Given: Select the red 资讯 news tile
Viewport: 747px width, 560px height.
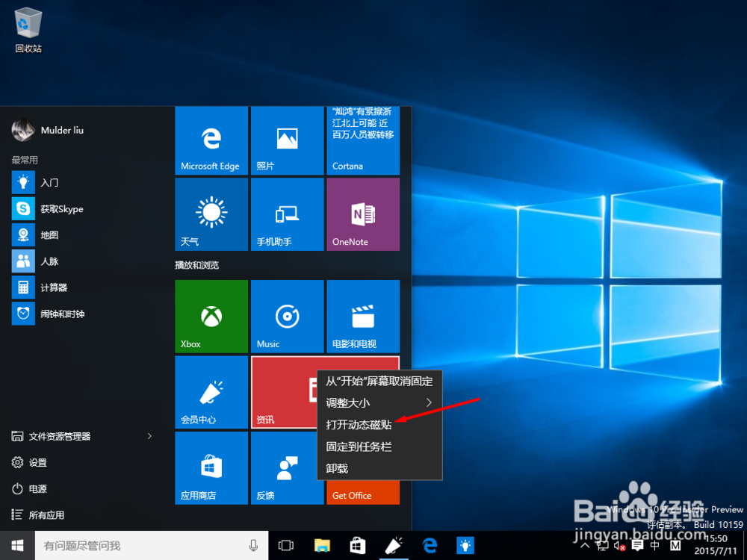Looking at the screenshot, I should click(284, 392).
